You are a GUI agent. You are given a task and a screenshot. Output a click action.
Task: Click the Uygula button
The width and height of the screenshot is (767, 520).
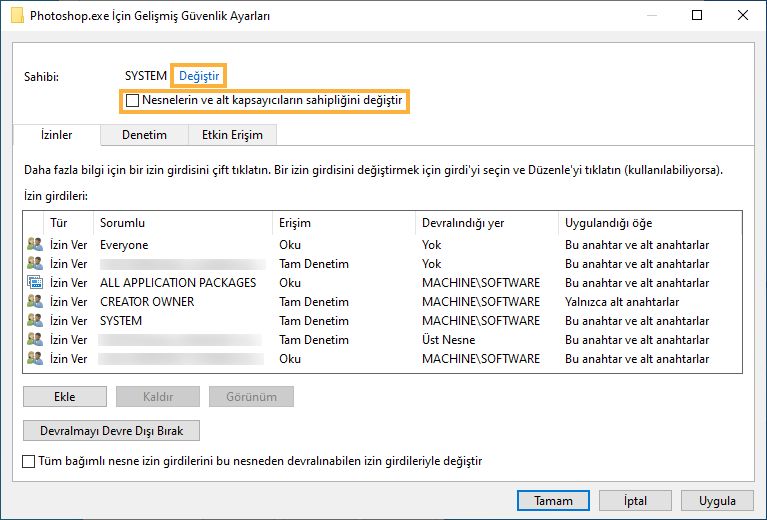(x=717, y=501)
